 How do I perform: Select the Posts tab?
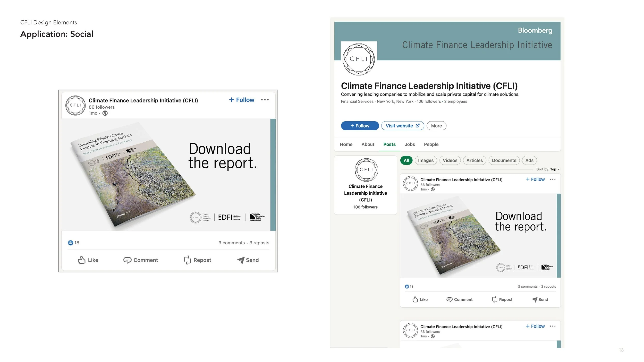tap(389, 144)
